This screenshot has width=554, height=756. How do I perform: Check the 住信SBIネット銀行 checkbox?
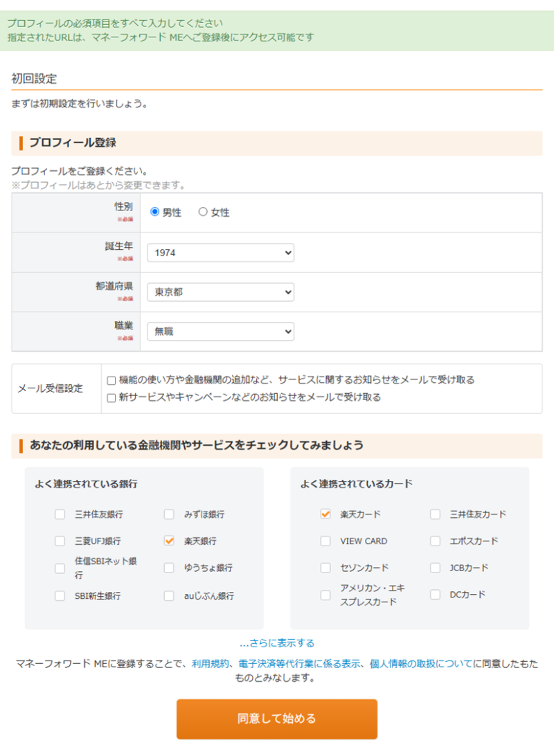tap(60, 568)
